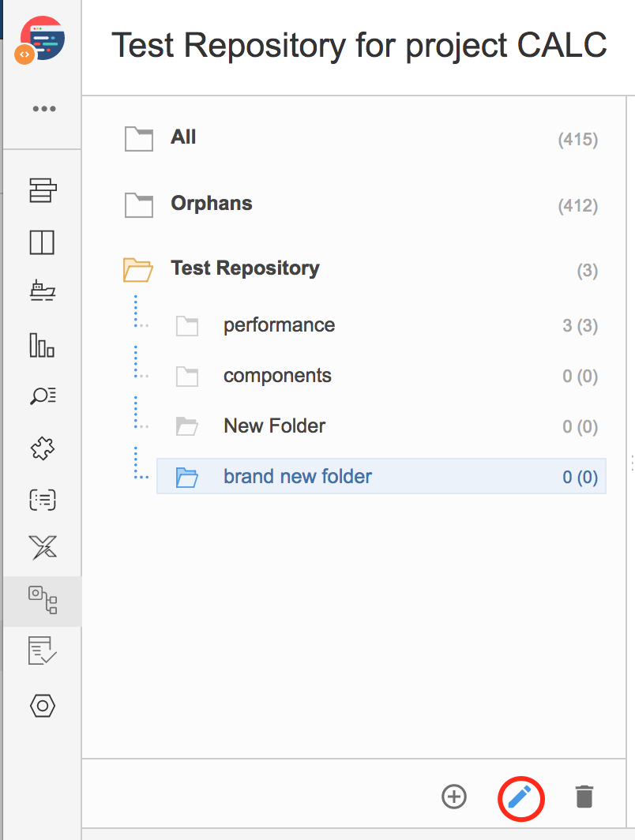
Task: Click the trash delete folder icon
Action: click(584, 797)
